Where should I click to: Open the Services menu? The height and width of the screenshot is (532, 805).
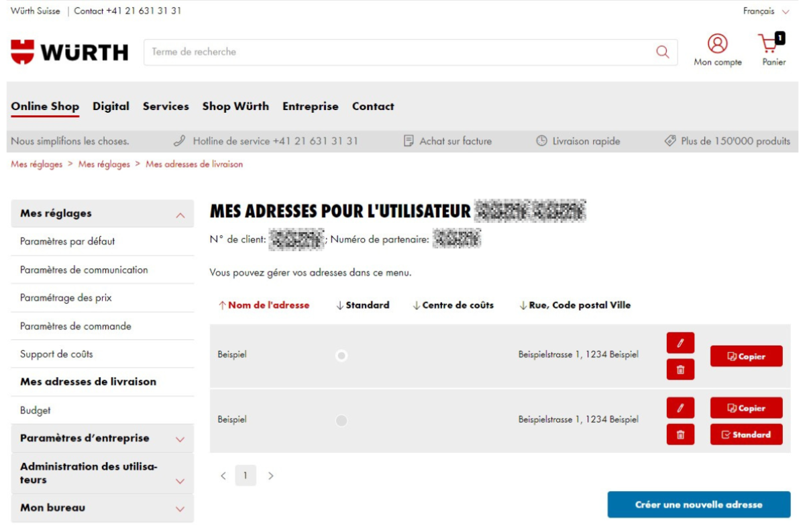166,106
